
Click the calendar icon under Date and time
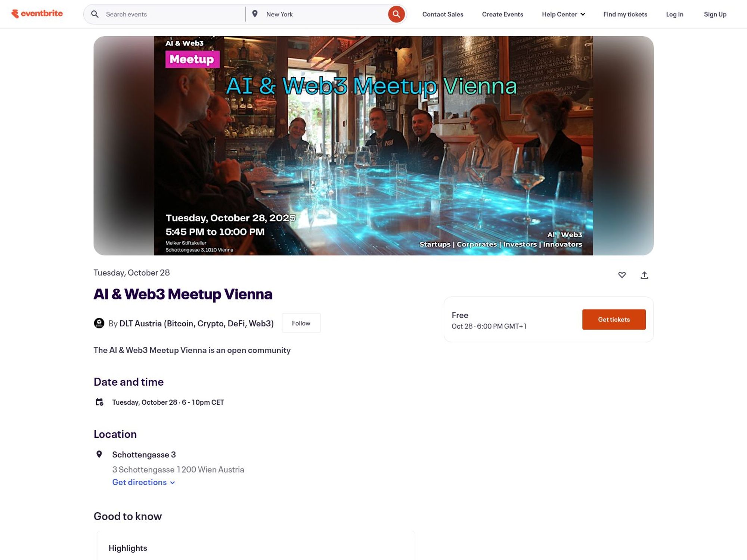(99, 402)
